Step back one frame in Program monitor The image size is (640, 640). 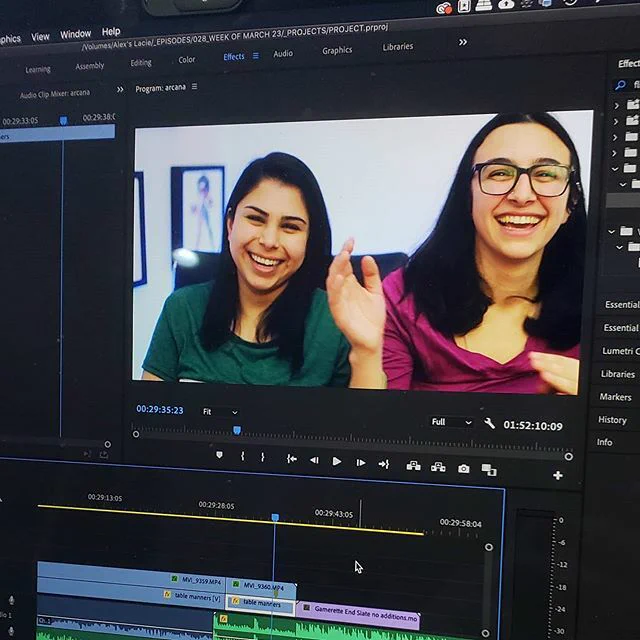(314, 460)
